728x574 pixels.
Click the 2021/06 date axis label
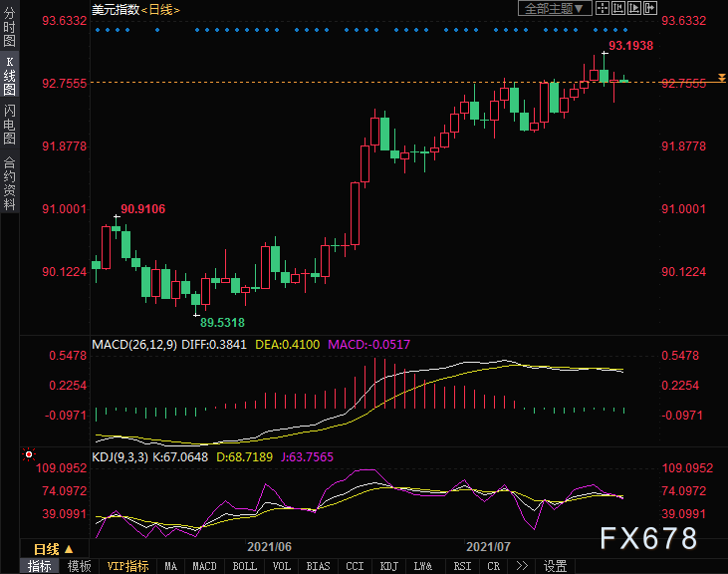tap(269, 547)
